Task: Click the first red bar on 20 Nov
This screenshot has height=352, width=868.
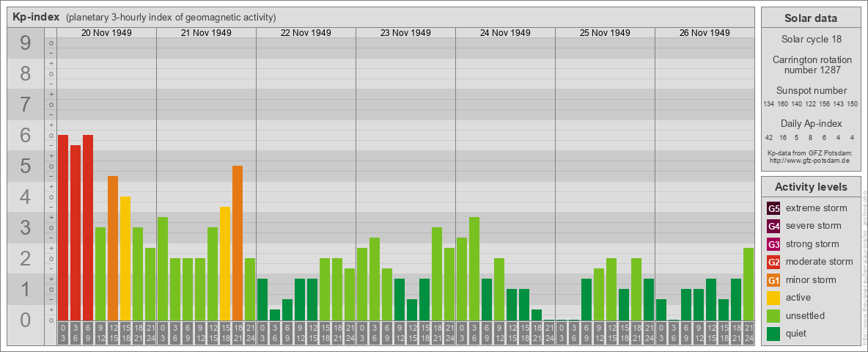Action: click(x=63, y=227)
